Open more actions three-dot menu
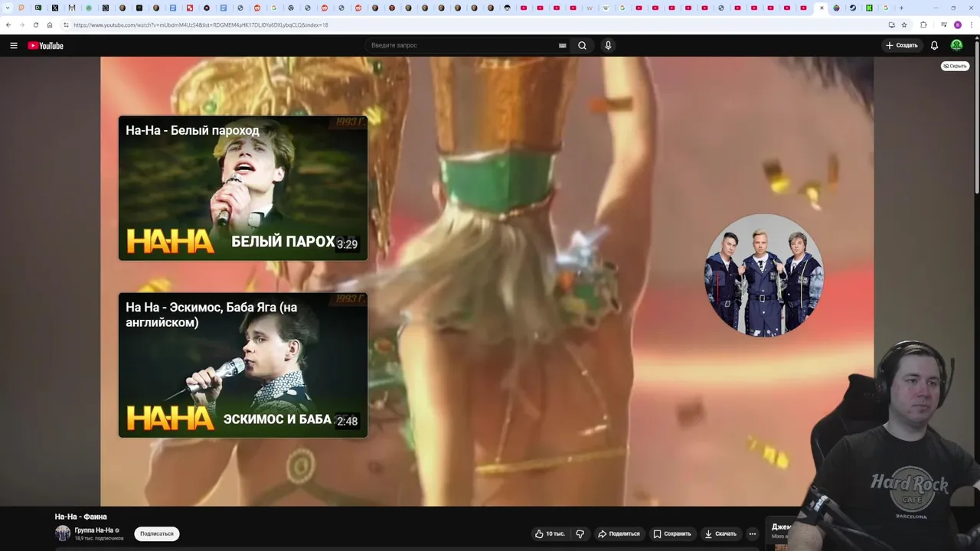The height and width of the screenshot is (551, 980). pos(753,533)
